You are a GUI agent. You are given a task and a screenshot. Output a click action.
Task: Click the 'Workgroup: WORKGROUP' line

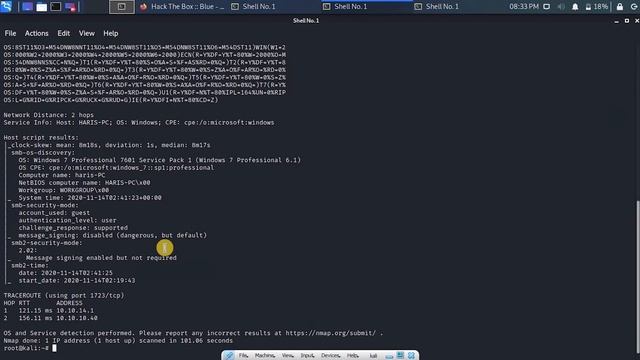(x=63, y=190)
